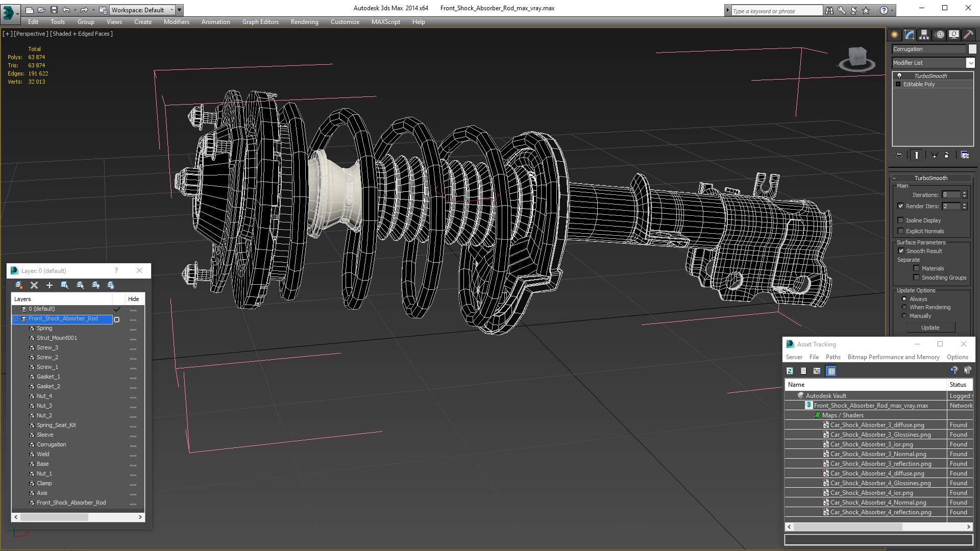The width and height of the screenshot is (980, 551).
Task: Open the Graph Editors menu
Action: (260, 22)
